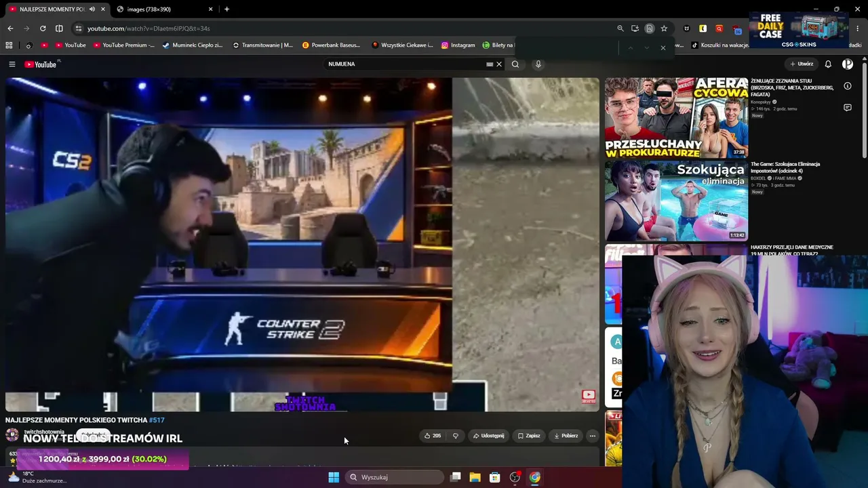This screenshot has height=488, width=868.
Task: Open HAKERZY PRZEJĘLI DANE MEDYCZNE video
Action: click(x=792, y=250)
